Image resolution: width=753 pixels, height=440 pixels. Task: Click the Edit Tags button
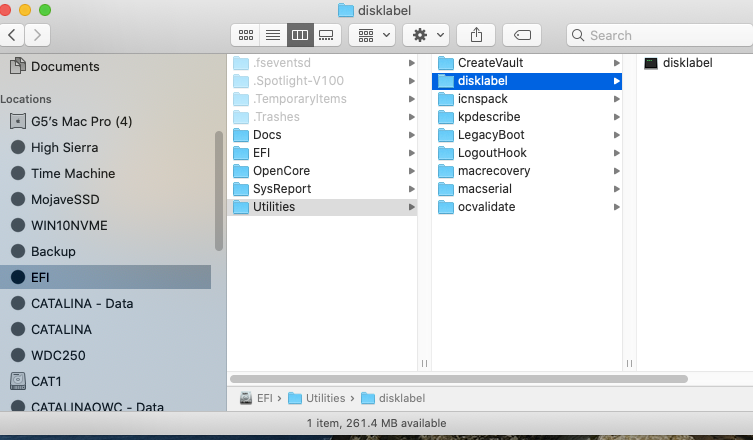(x=522, y=35)
